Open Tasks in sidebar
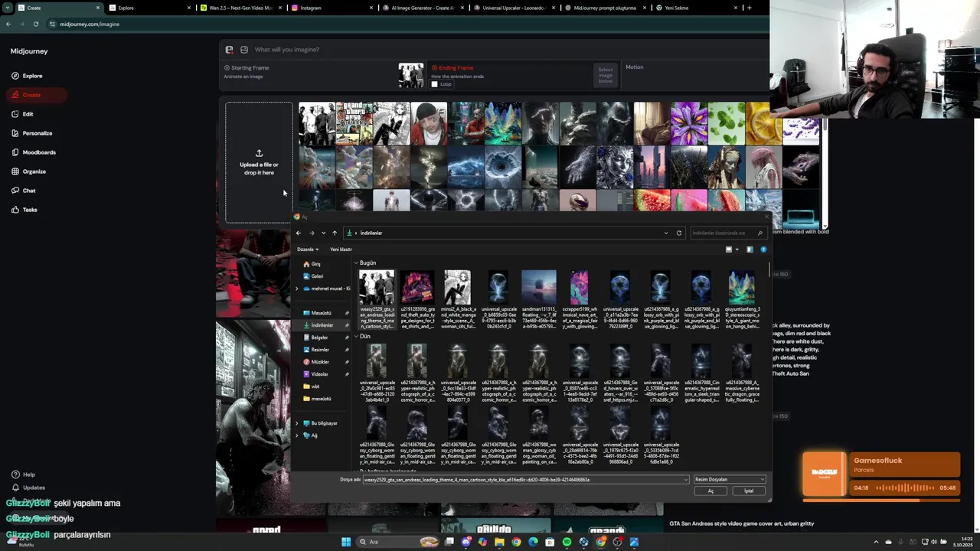Screen dimensions: 980x551 point(24,210)
